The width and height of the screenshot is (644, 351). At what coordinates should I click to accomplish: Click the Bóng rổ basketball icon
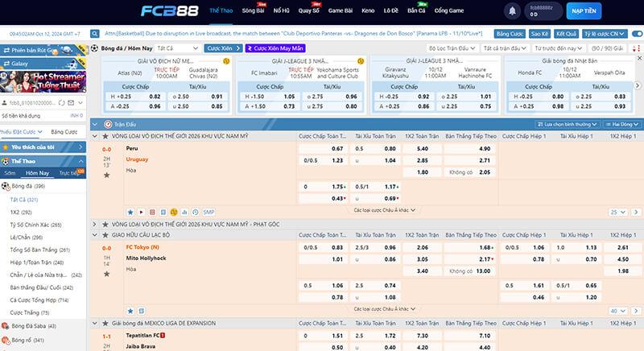tap(6, 340)
